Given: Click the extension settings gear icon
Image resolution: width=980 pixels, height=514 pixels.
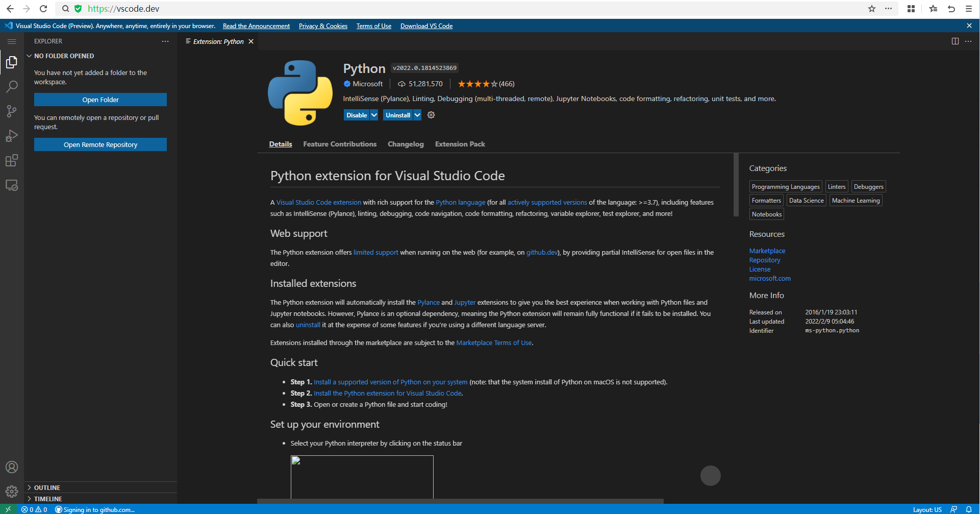Looking at the screenshot, I should pos(431,115).
